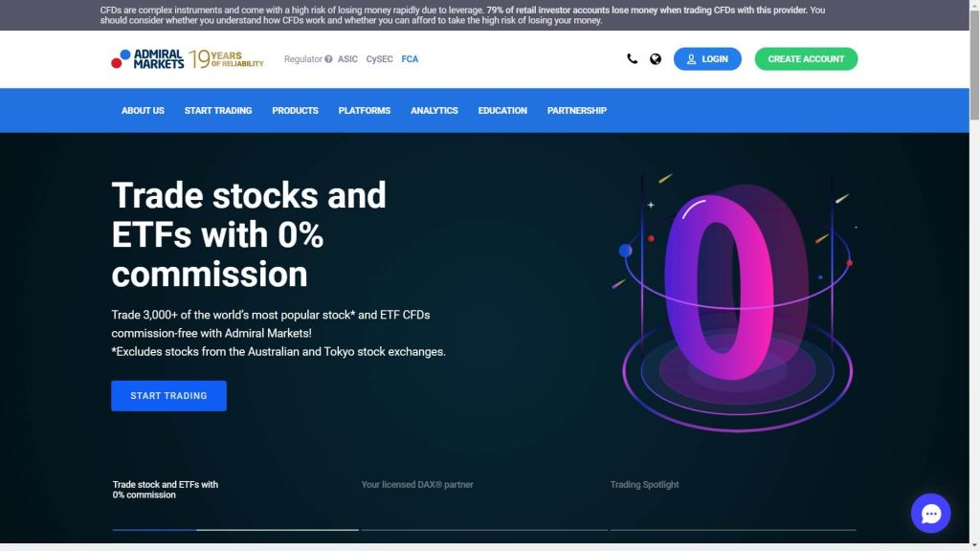Viewport: 980px width, 551px height.
Task: Click the Create Account button
Action: tap(806, 58)
